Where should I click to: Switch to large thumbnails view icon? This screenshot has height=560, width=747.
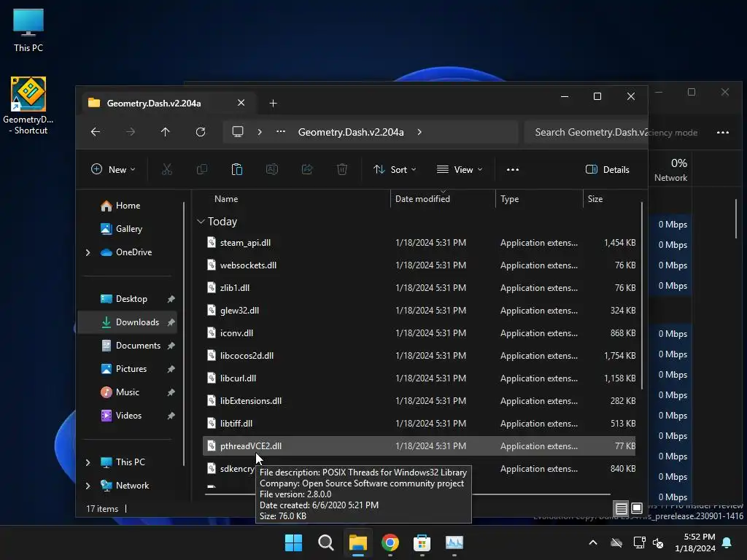tap(637, 508)
